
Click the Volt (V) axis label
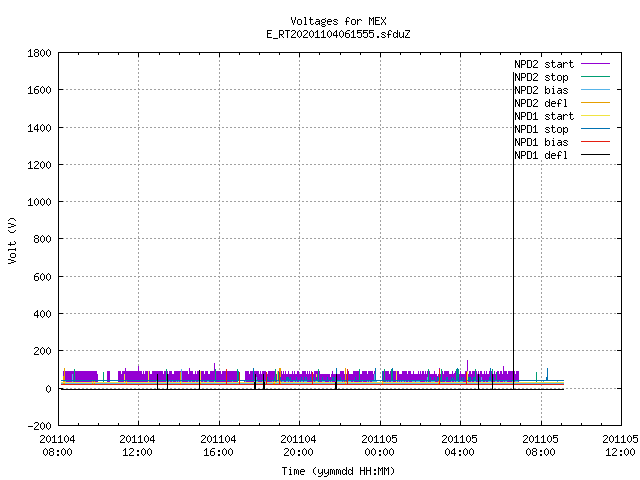(x=12, y=241)
